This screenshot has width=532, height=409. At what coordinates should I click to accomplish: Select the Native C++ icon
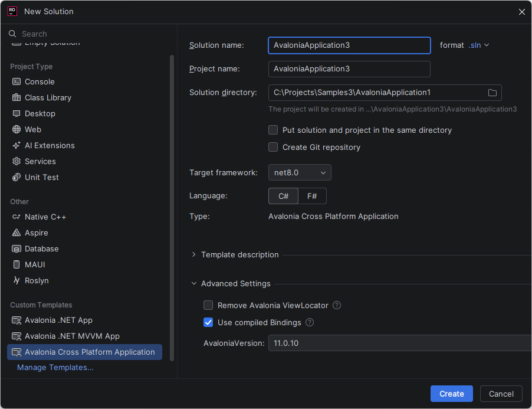(x=16, y=217)
